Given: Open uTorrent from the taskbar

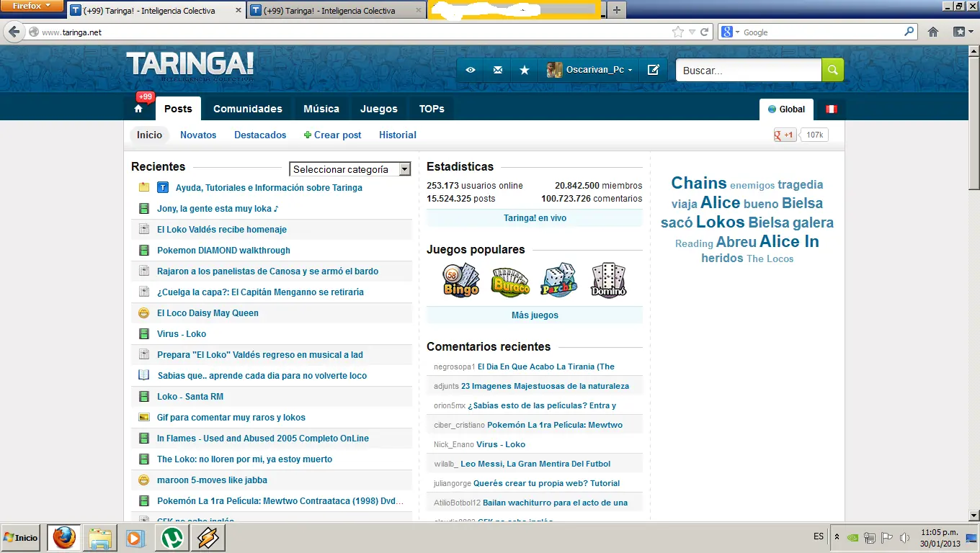Looking at the screenshot, I should point(171,538).
